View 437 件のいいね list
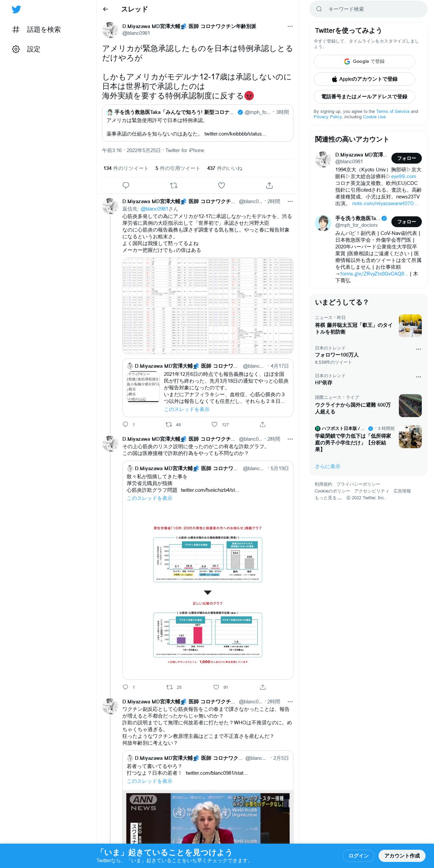Screen dimensions: 434x868 click(x=225, y=168)
